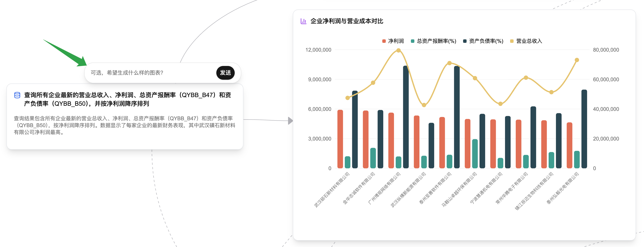644x247 pixels.
Task: Click the red 净利润 legend color swatch
Action: click(x=384, y=41)
